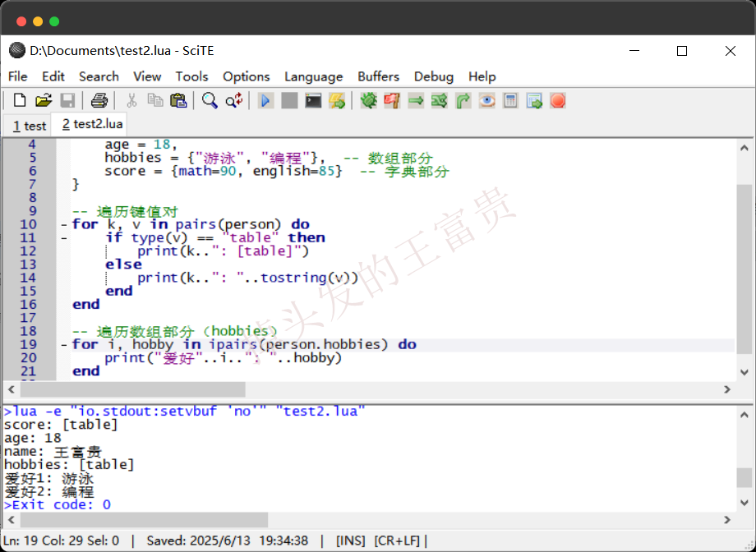Click the editor horizontal scrollbar thumb
This screenshot has height=552, width=756.
[x=132, y=389]
